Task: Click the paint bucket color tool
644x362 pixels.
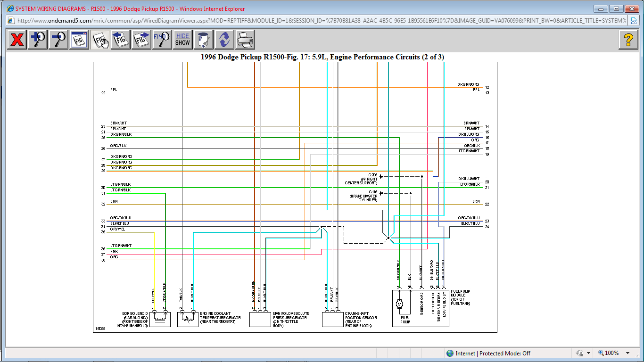Action: click(203, 40)
